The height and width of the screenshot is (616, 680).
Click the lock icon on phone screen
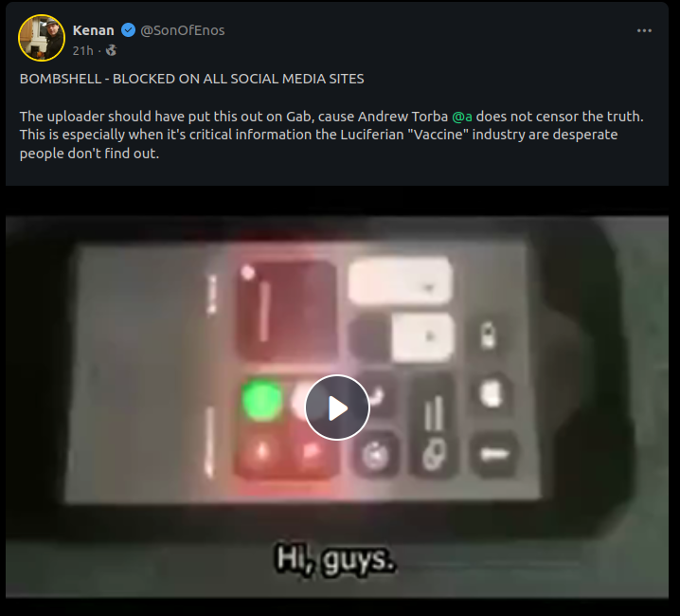(489, 335)
